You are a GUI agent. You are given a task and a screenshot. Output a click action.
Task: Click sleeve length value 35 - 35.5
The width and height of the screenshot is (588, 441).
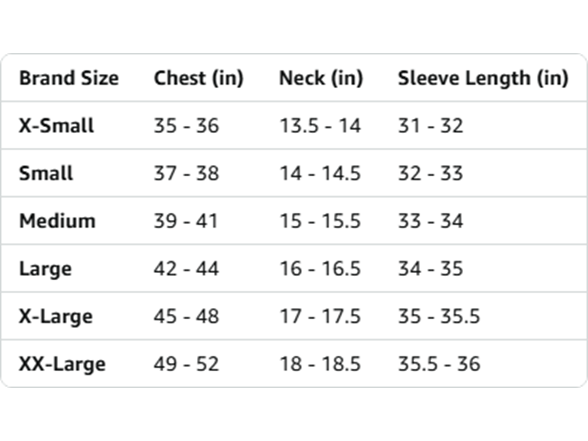[x=439, y=316]
